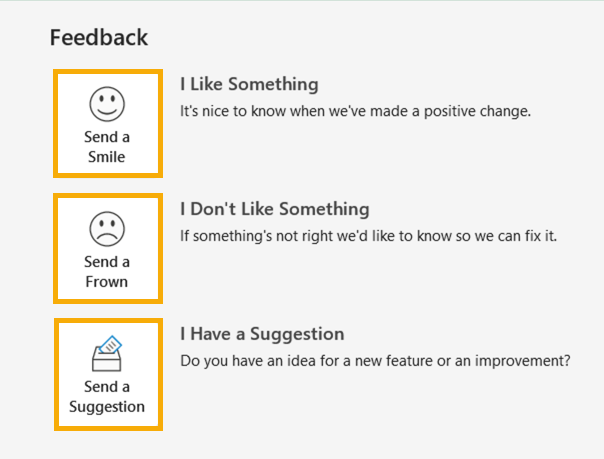This screenshot has height=459, width=604.
Task: Click the 'Send a Smile' text label
Action: [107, 147]
